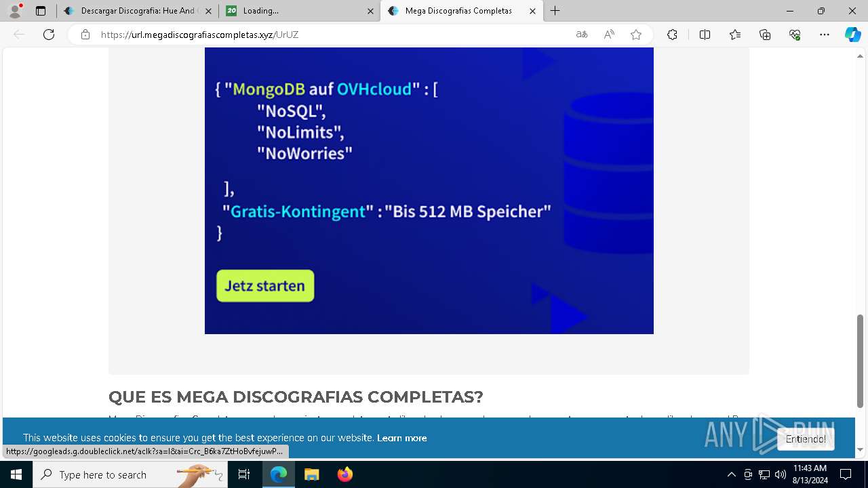Image resolution: width=868 pixels, height=488 pixels.
Task: Select the Mega Discografias Completas tab
Action: (x=462, y=11)
